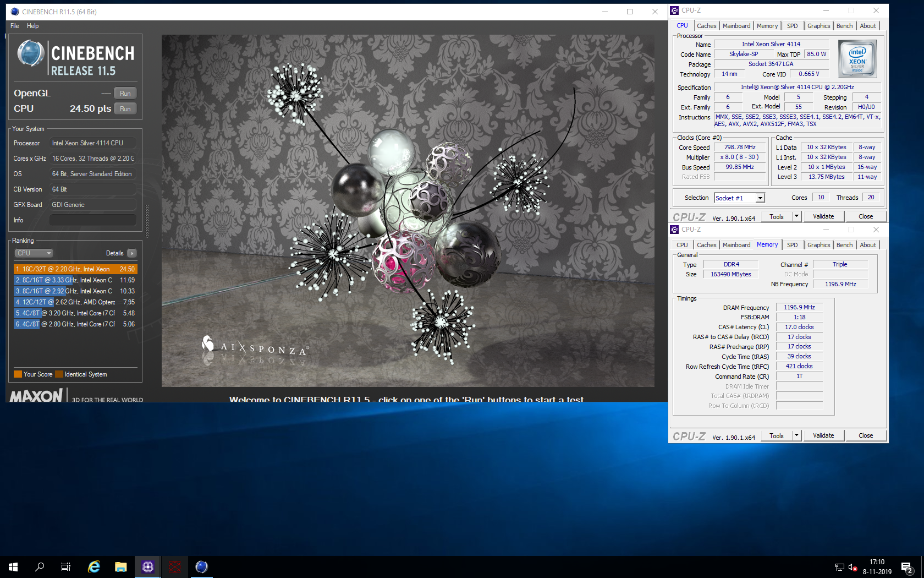
Task: Click the Core Speed value 798.77 MHz
Action: click(x=740, y=148)
